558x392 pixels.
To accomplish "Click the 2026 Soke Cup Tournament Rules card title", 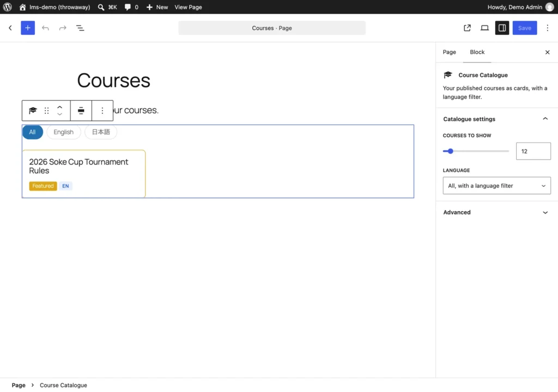I will pos(78,166).
